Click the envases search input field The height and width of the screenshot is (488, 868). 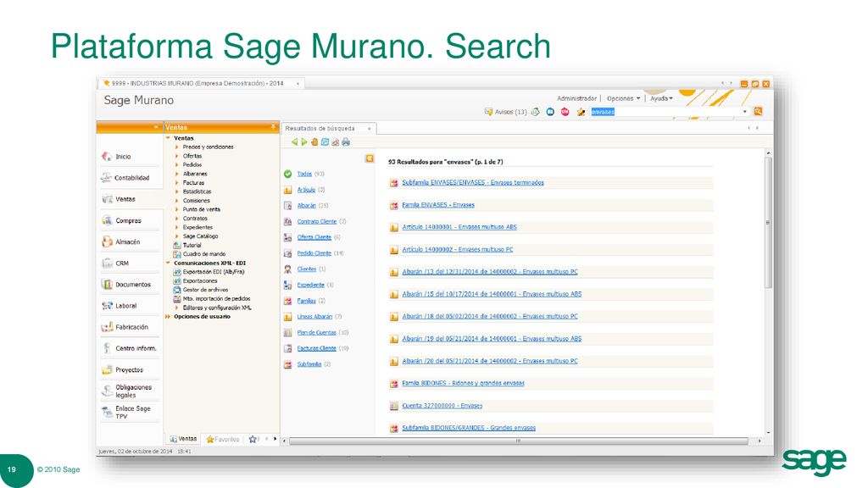point(665,112)
